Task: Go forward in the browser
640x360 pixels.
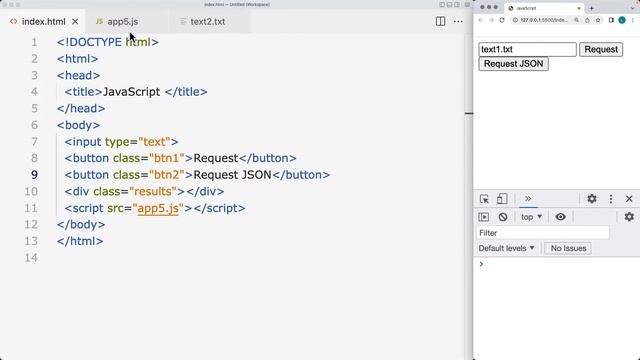Action: 491,20
